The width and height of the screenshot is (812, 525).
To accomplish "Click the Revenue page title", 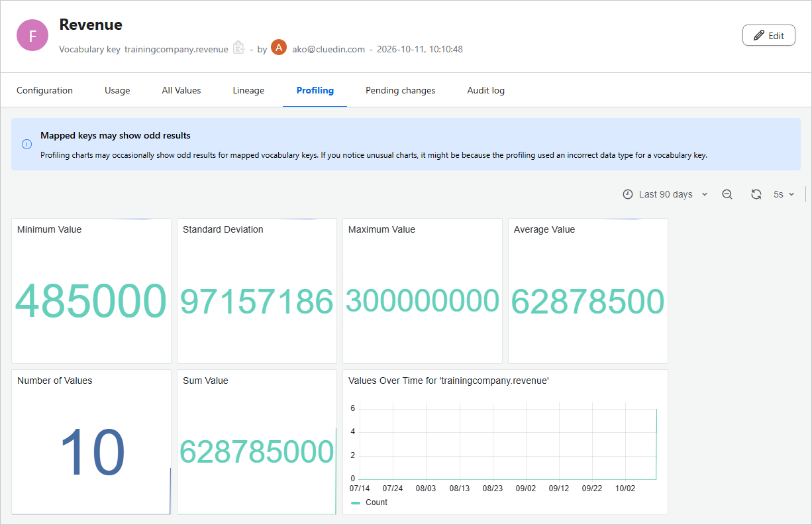I will coord(91,25).
